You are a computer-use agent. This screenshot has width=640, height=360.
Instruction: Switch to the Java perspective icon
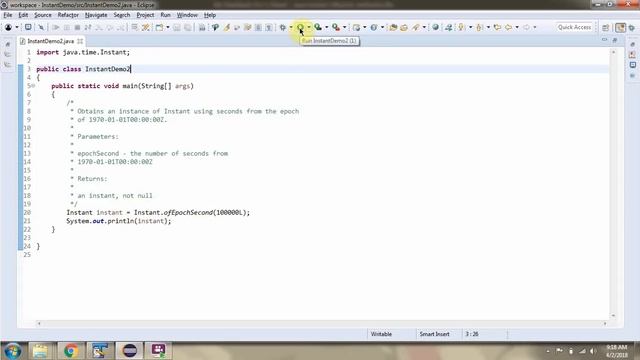[x=620, y=27]
